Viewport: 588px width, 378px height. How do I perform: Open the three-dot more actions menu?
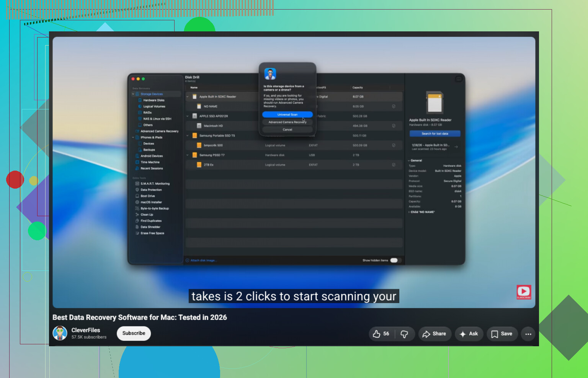(x=528, y=334)
